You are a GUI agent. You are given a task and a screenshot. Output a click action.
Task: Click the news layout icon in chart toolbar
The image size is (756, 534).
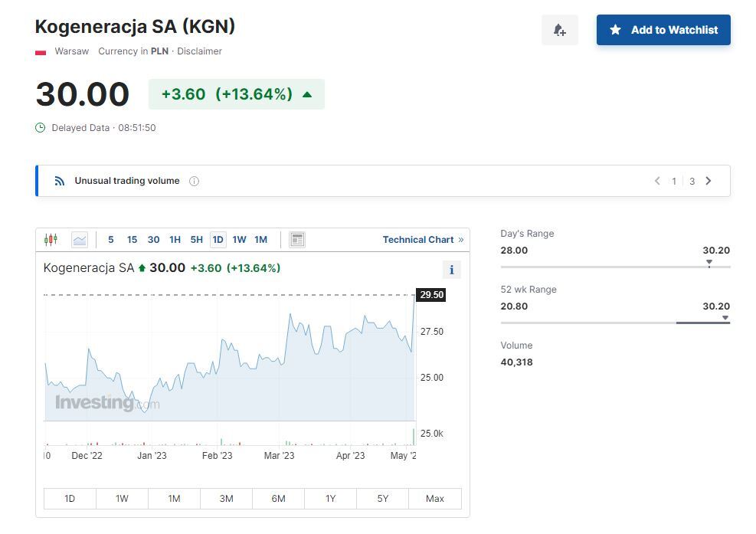click(297, 240)
